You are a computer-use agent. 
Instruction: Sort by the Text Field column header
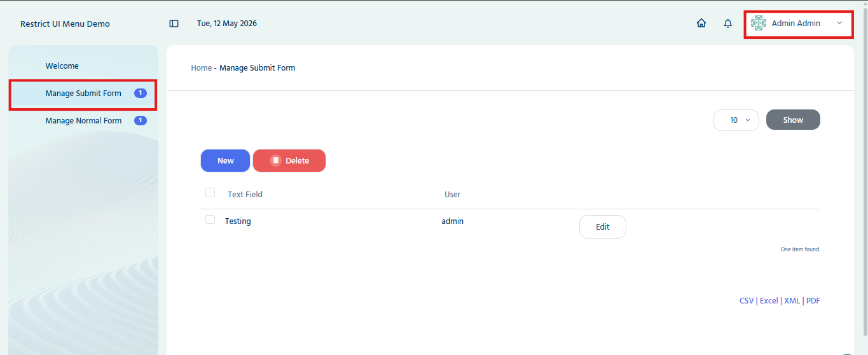[x=245, y=195]
